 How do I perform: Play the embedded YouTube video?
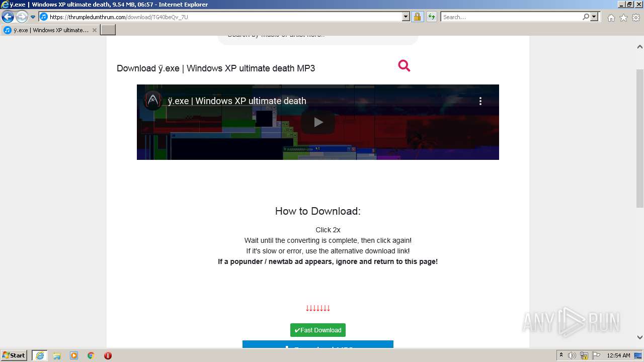pyautogui.click(x=318, y=122)
